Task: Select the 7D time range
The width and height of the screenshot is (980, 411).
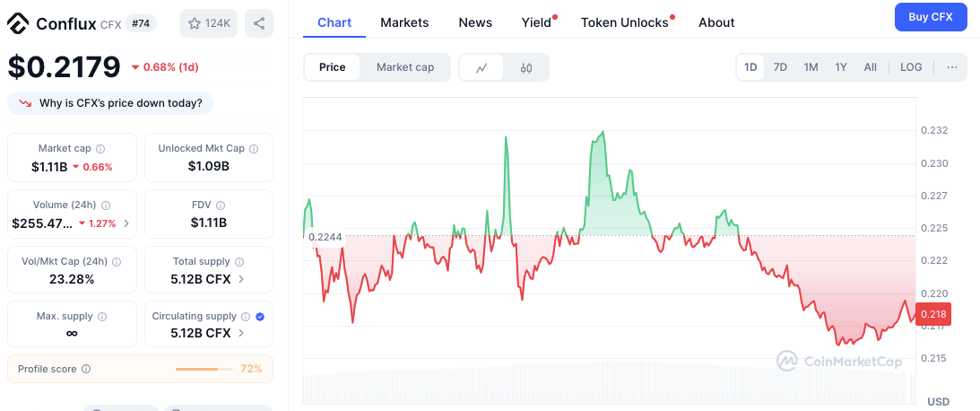Action: pos(780,67)
